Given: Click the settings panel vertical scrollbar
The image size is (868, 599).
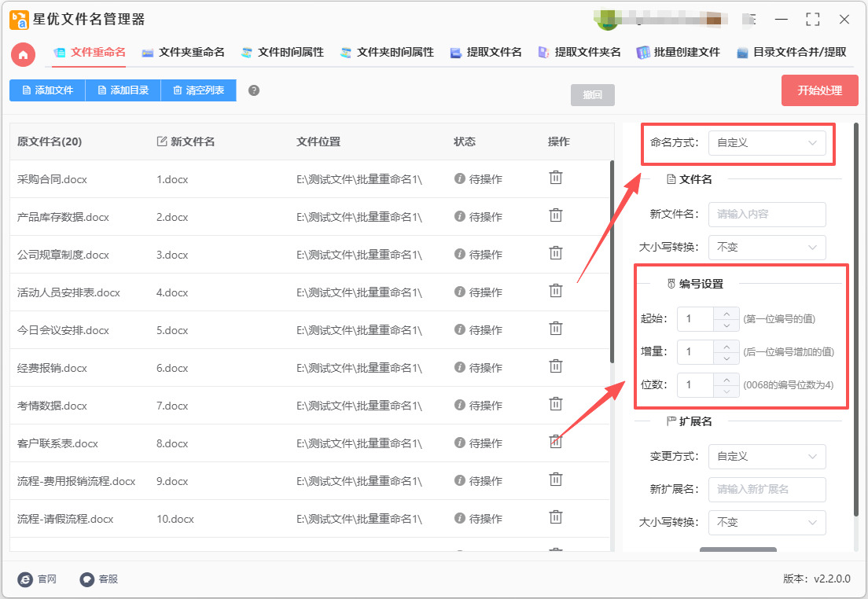Looking at the screenshot, I should click(856, 320).
